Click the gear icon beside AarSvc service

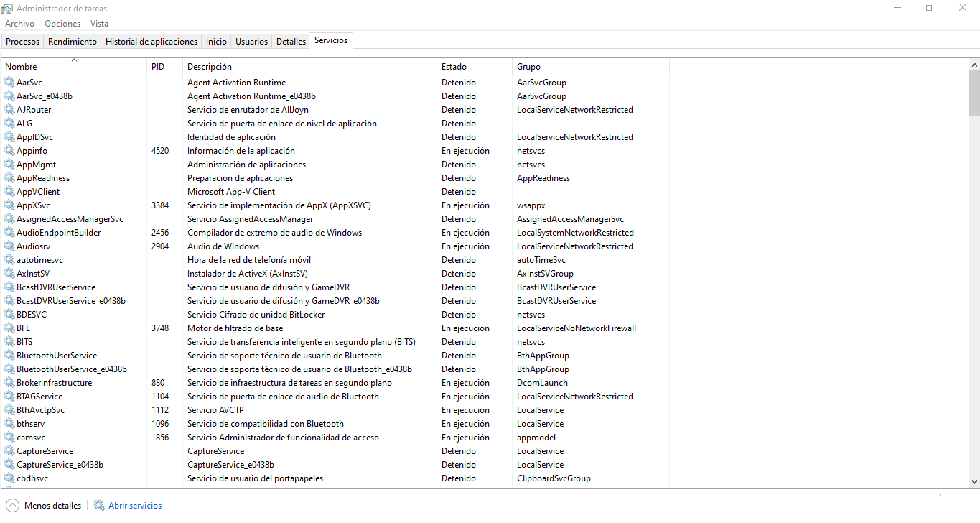point(9,83)
